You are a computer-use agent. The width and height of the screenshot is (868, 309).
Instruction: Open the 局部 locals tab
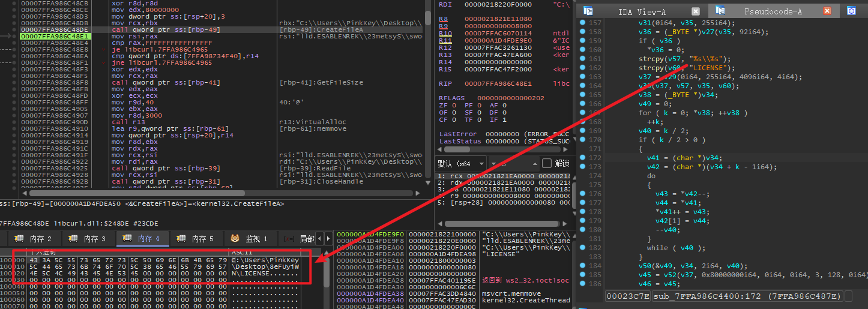(x=298, y=238)
